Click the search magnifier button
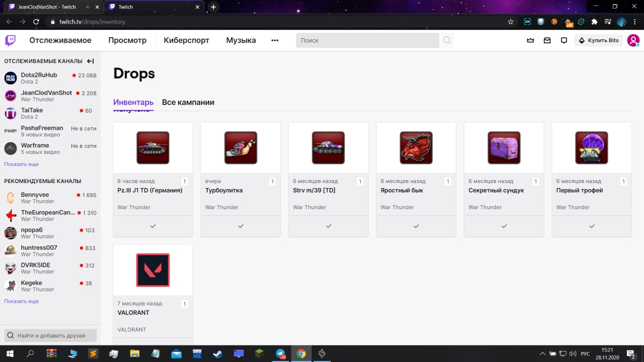 click(x=447, y=40)
